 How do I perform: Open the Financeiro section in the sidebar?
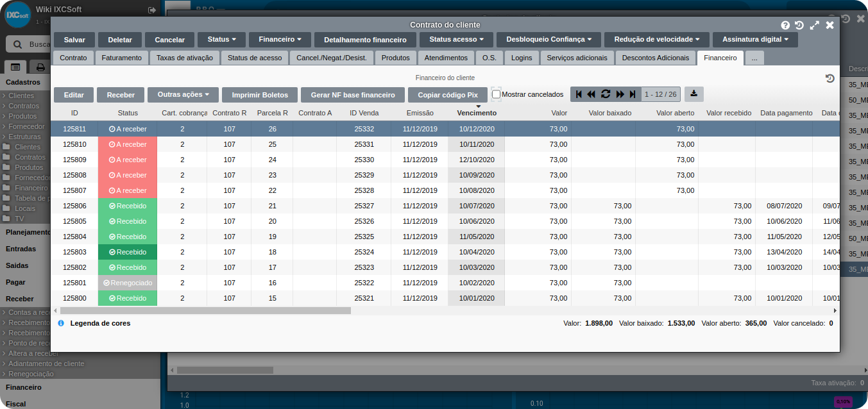(x=24, y=387)
